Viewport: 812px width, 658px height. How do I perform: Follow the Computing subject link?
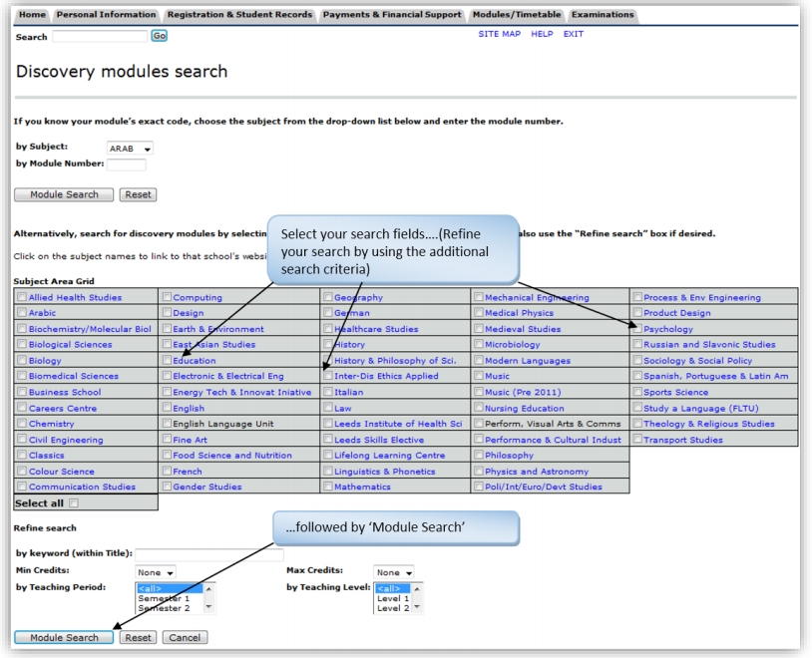click(x=198, y=297)
